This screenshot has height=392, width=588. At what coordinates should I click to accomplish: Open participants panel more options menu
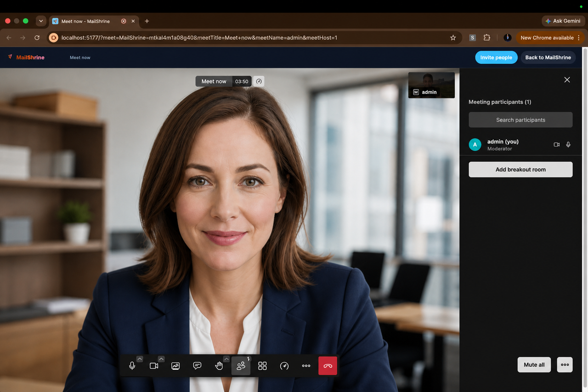click(565, 365)
